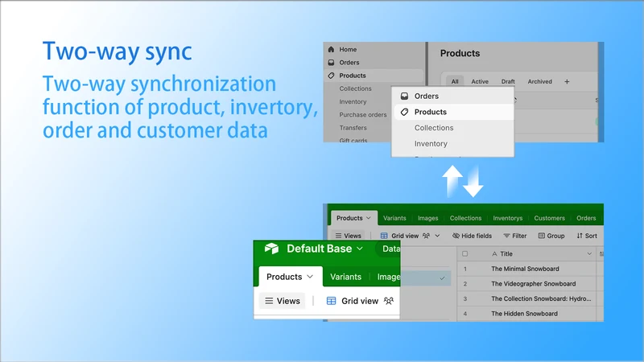Click the Orders inbox icon in dimmed sidebar
Image resolution: width=644 pixels, height=362 pixels.
(331, 63)
